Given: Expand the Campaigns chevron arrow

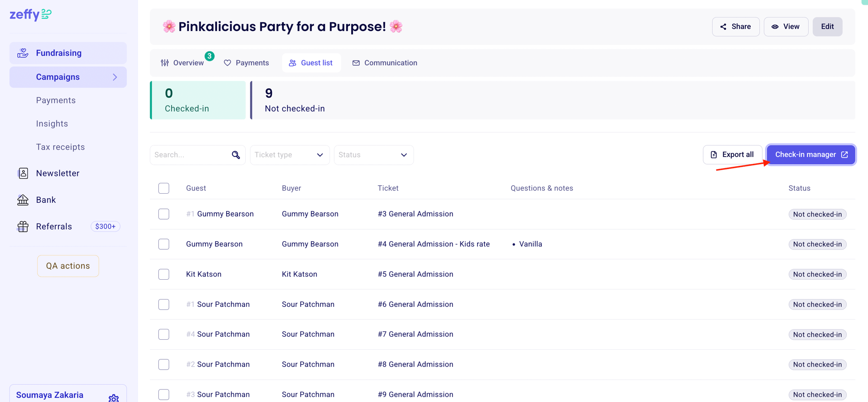Looking at the screenshot, I should [115, 77].
